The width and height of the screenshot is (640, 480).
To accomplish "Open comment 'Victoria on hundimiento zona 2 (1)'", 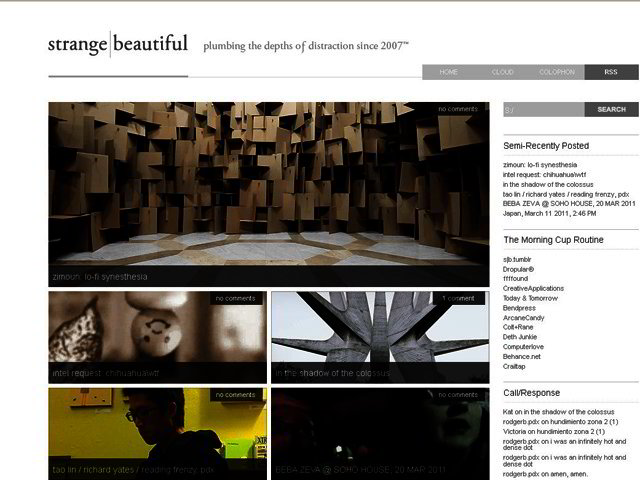I will 554,431.
